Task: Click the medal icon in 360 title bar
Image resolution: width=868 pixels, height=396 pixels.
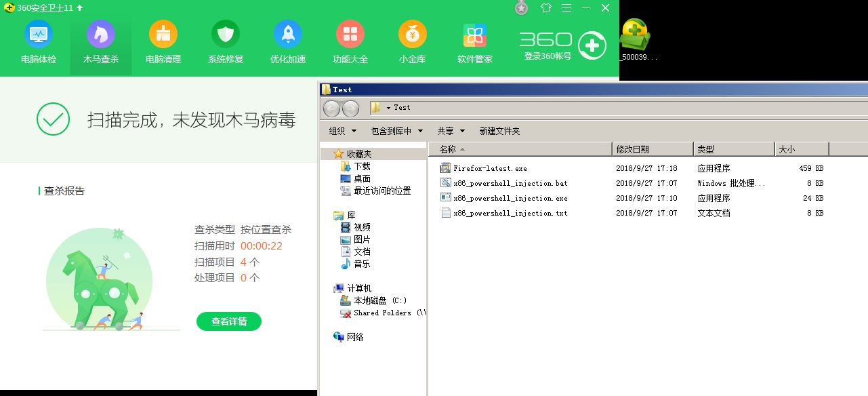Action: point(521,7)
